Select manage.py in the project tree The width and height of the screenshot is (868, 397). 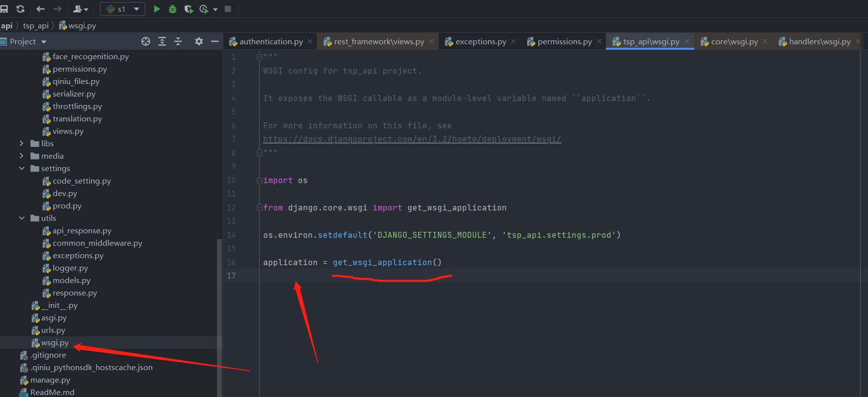pyautogui.click(x=50, y=380)
